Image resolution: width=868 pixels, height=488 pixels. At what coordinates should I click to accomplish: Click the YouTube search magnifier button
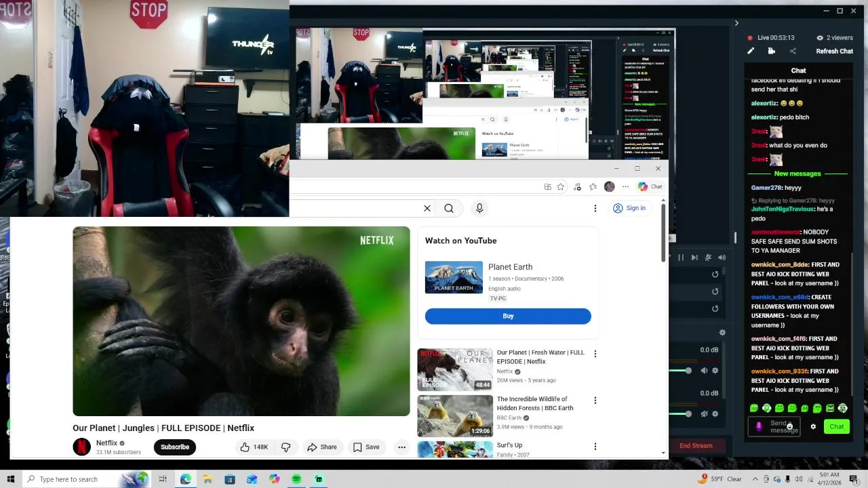449,208
